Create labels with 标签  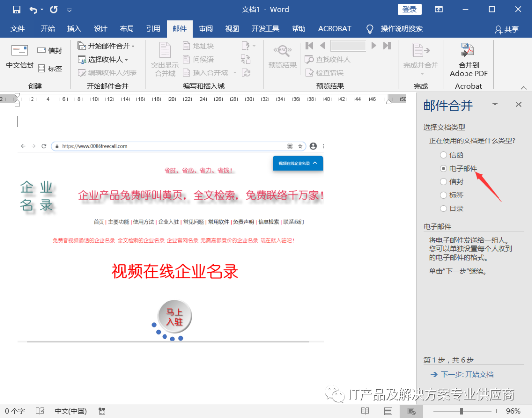click(50, 69)
